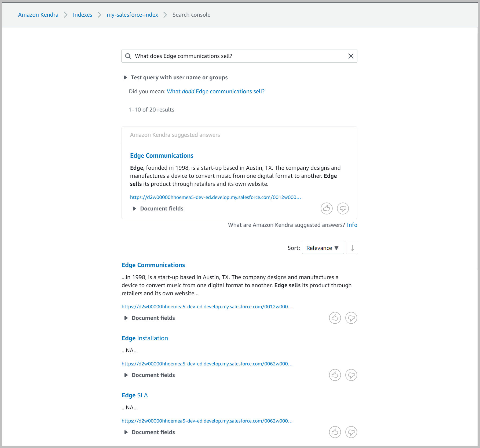480x448 pixels.
Task: Thumbs up the suggested answer
Action: [x=327, y=209]
